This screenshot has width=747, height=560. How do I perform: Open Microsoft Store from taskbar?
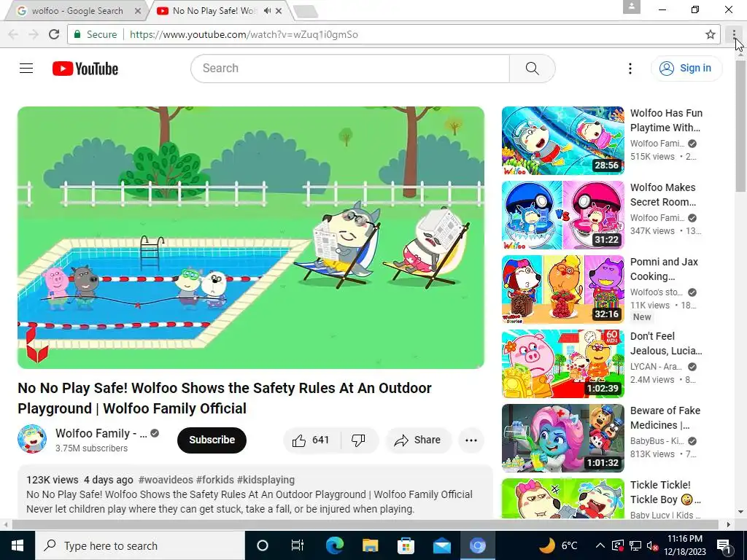406,545
